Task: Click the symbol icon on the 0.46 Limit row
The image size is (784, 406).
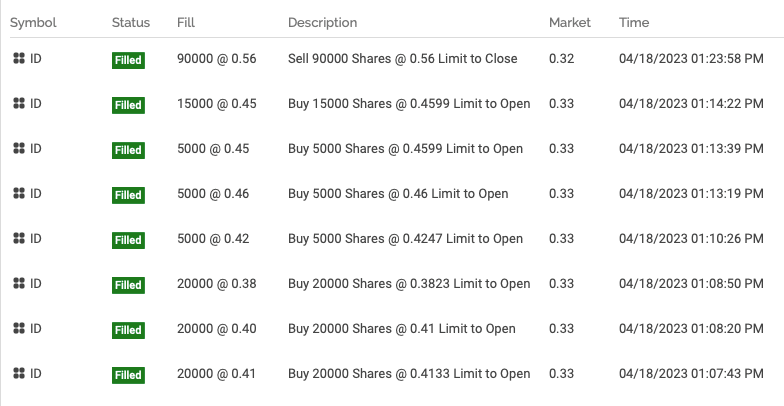Action: coord(18,194)
